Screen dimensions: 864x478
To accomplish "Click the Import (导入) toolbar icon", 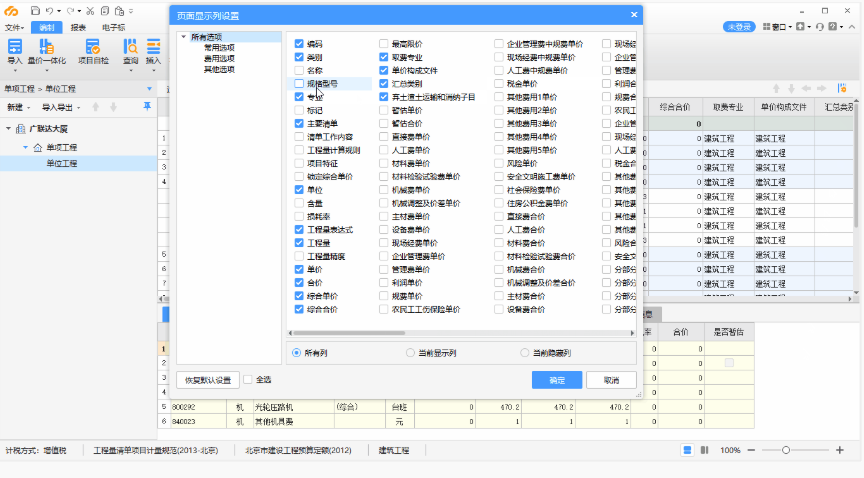I will 14,52.
